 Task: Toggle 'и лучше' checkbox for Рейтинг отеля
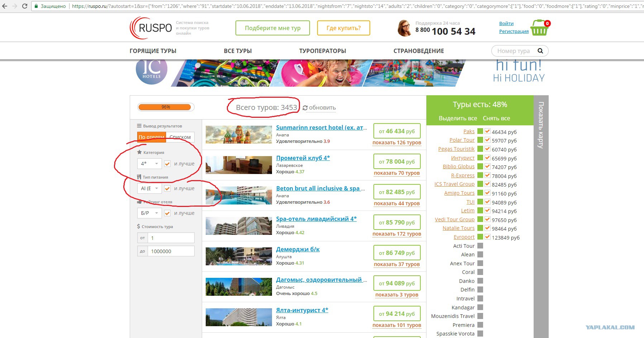(167, 213)
